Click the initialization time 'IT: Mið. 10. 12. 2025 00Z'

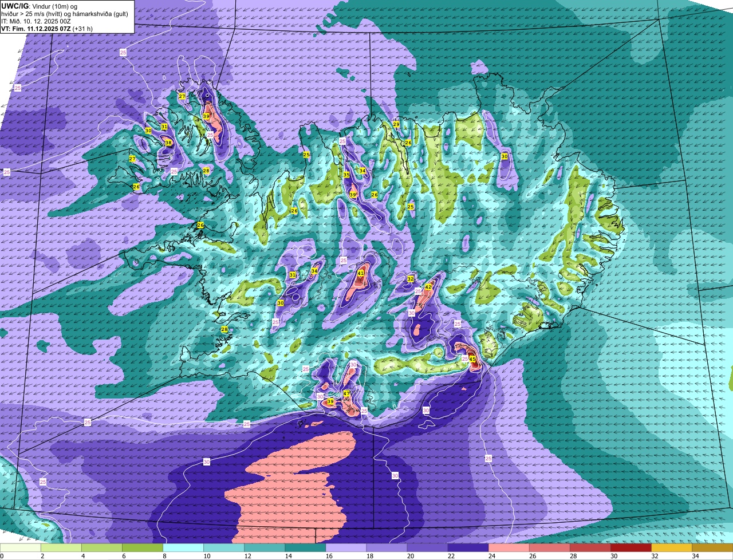click(36, 21)
